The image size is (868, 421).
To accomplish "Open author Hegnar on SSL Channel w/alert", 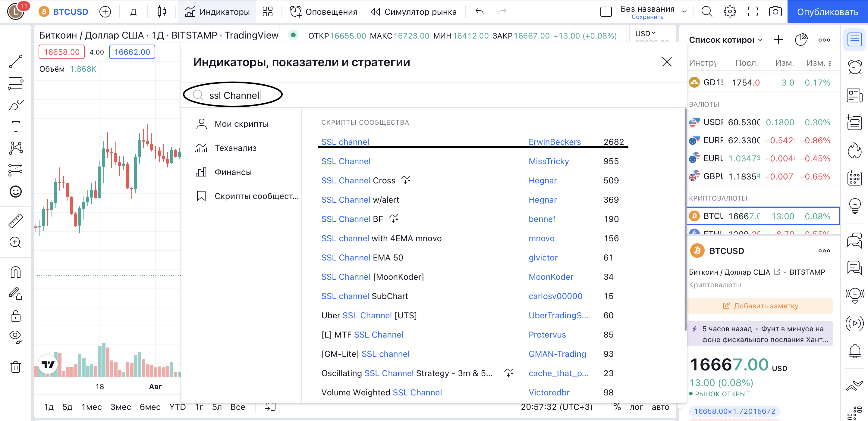I will click(x=542, y=199).
